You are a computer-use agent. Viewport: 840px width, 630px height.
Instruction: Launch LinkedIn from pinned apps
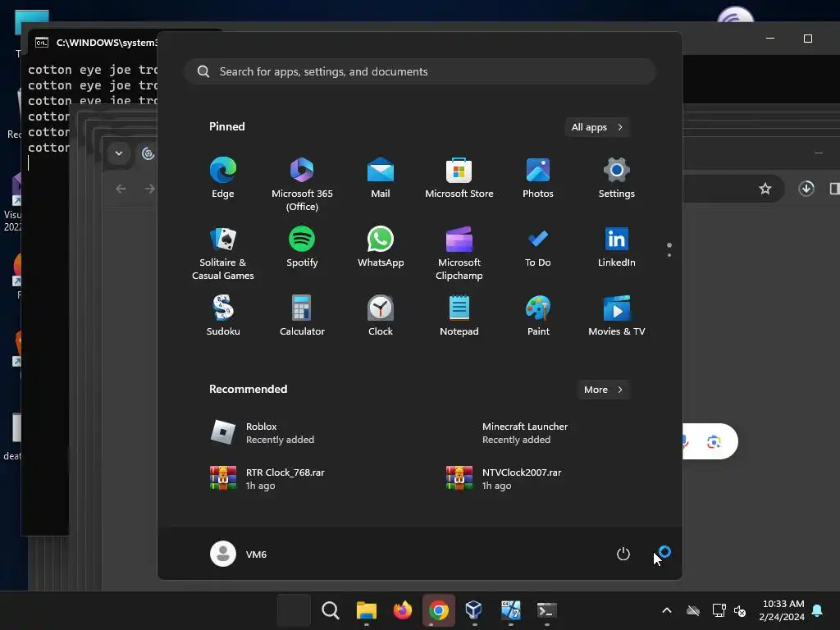coord(617,247)
